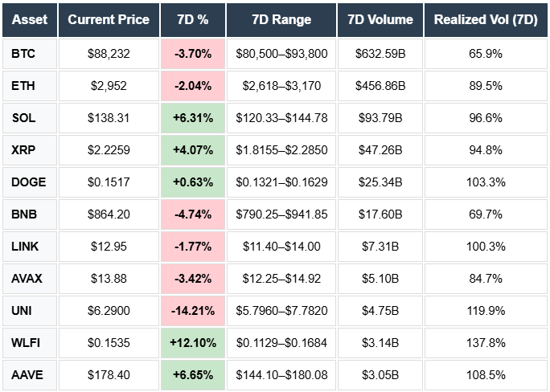Click the ETH asset name
The image size is (550, 392).
(23, 86)
